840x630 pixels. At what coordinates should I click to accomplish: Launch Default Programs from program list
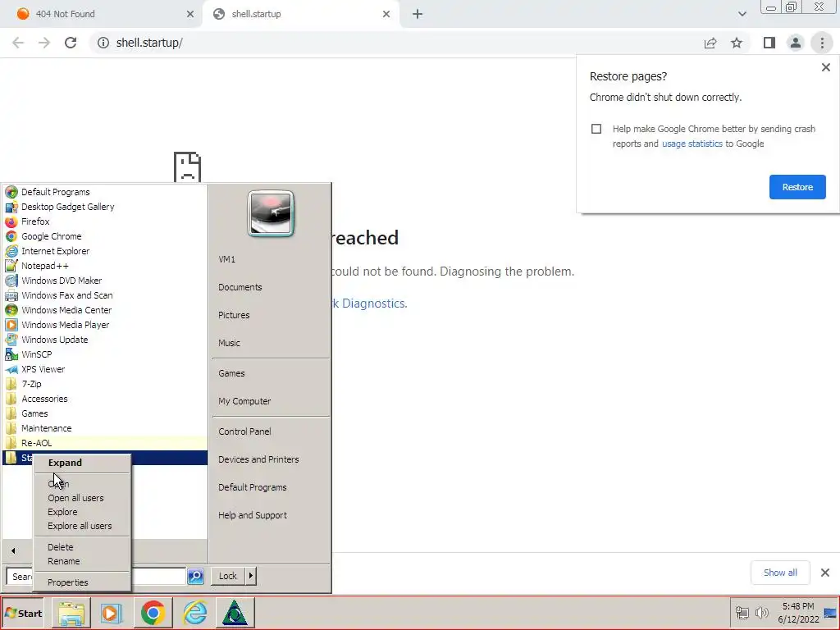(105, 192)
